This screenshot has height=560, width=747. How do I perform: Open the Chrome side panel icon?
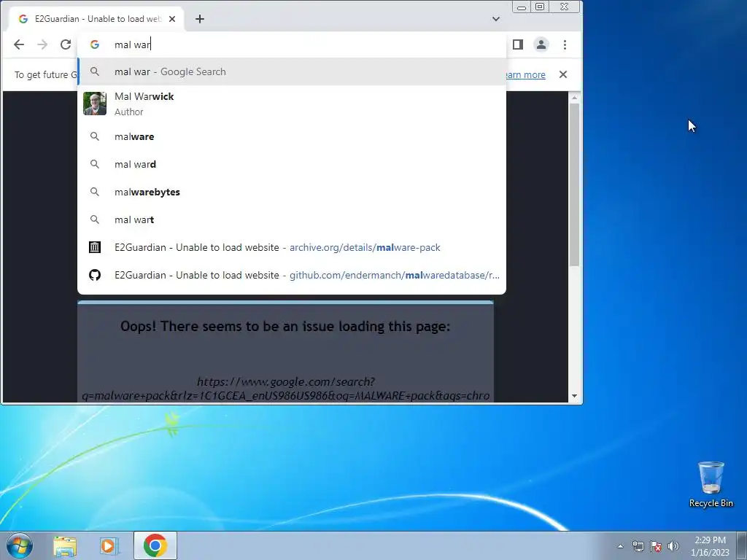(517, 44)
